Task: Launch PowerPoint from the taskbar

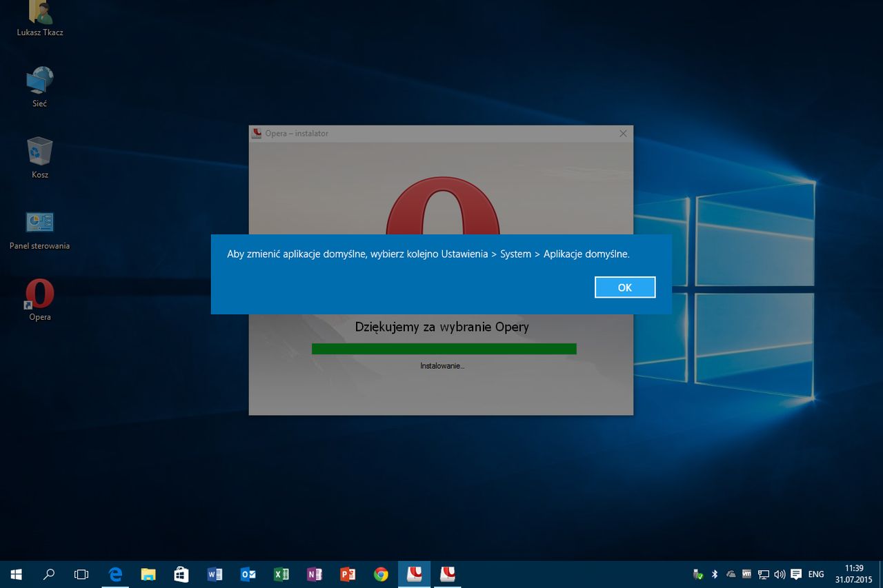Action: (x=347, y=574)
